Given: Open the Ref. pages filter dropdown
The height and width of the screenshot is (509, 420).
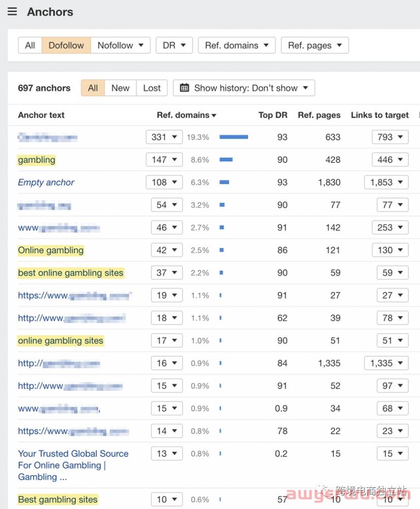Looking at the screenshot, I should [315, 45].
